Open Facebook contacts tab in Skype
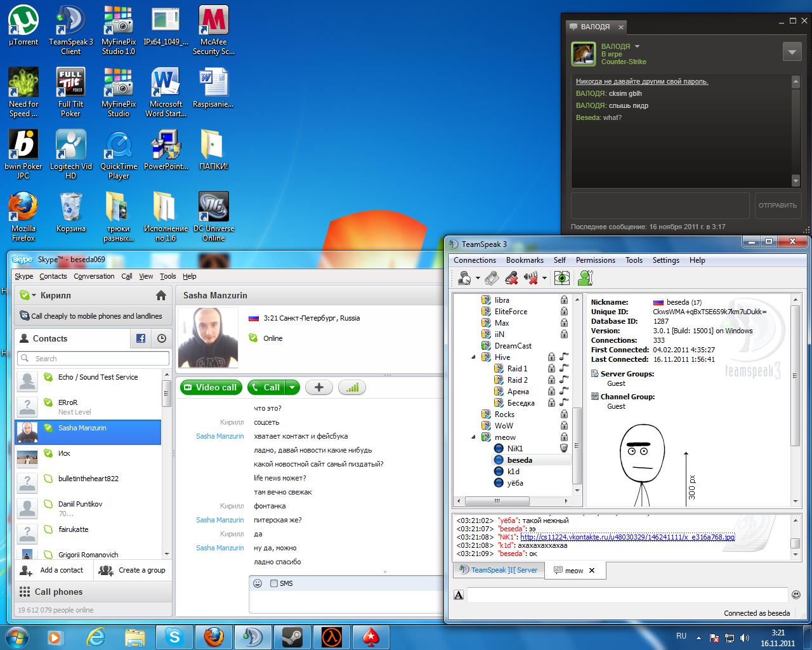 pyautogui.click(x=141, y=338)
